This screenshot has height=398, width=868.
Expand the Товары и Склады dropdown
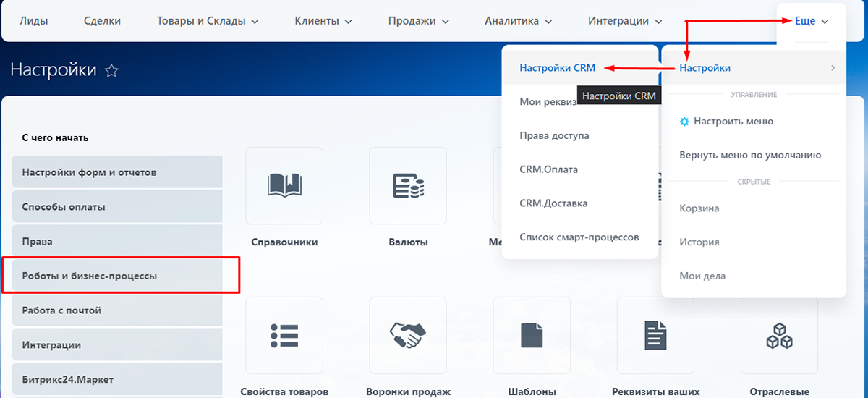pyautogui.click(x=207, y=21)
